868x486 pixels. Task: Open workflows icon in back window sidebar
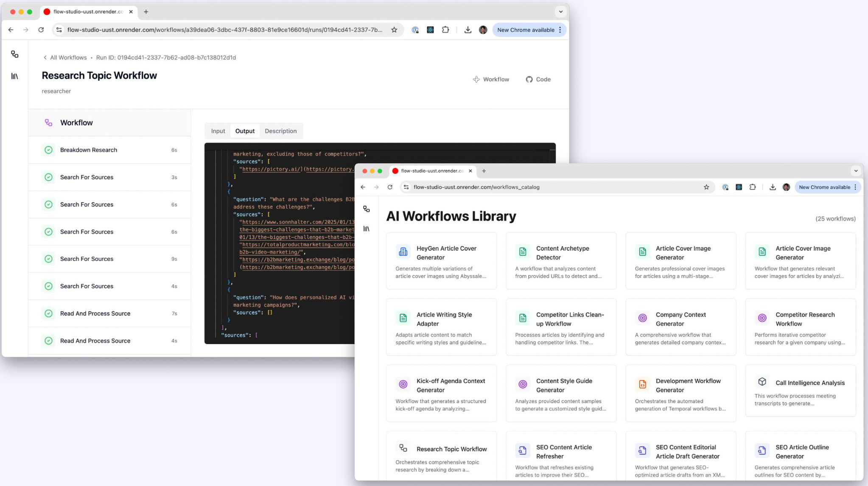coord(14,54)
